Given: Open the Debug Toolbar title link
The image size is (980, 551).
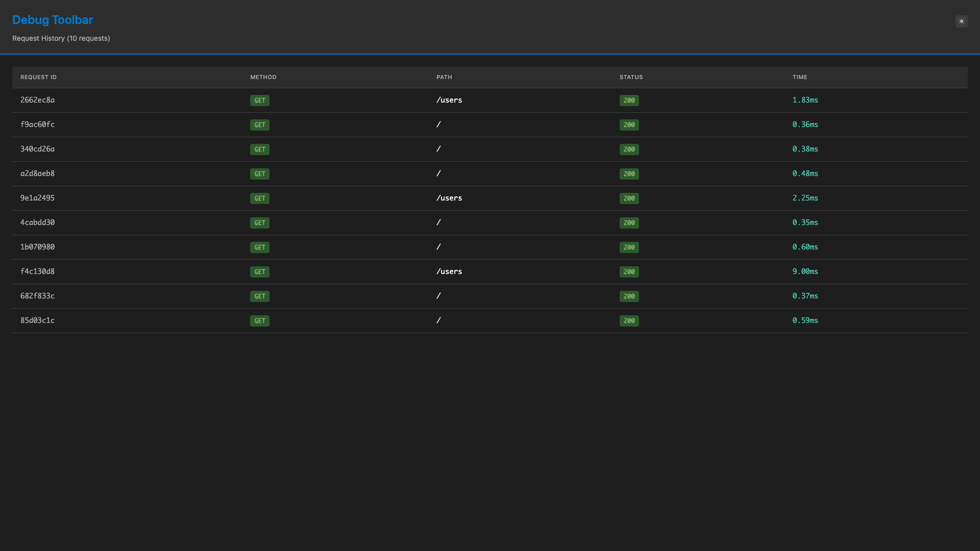Looking at the screenshot, I should pos(53,20).
